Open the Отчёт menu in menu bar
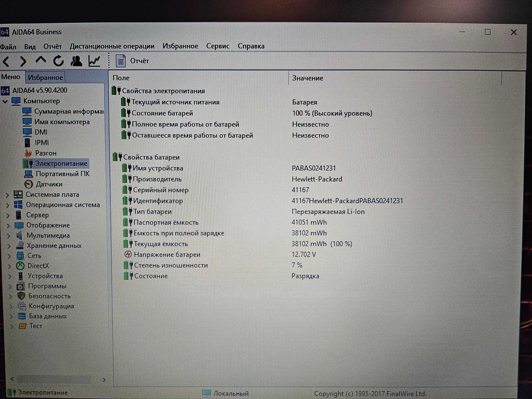This screenshot has width=532, height=399. 52,47
